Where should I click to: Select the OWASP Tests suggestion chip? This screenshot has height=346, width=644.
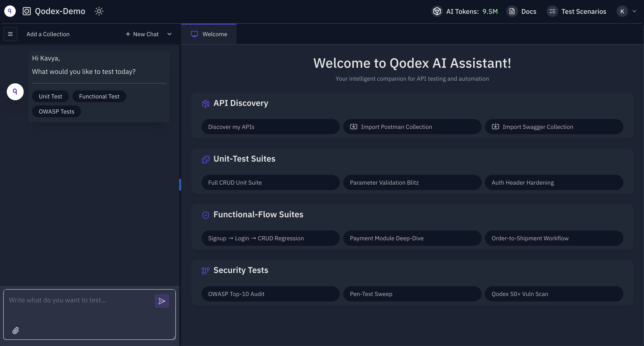pos(57,112)
